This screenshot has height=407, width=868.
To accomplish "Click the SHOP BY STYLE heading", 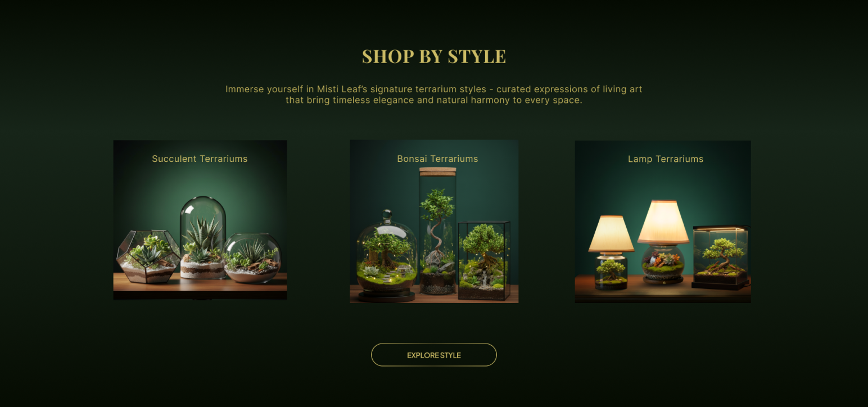I will tap(434, 56).
